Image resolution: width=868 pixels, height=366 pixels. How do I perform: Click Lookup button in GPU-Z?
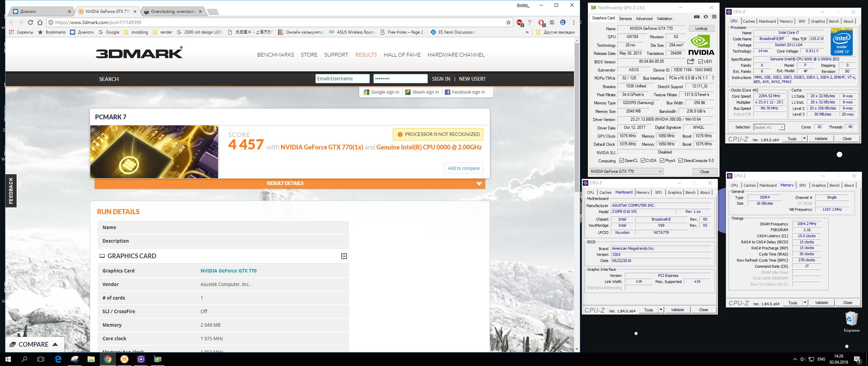pyautogui.click(x=701, y=28)
